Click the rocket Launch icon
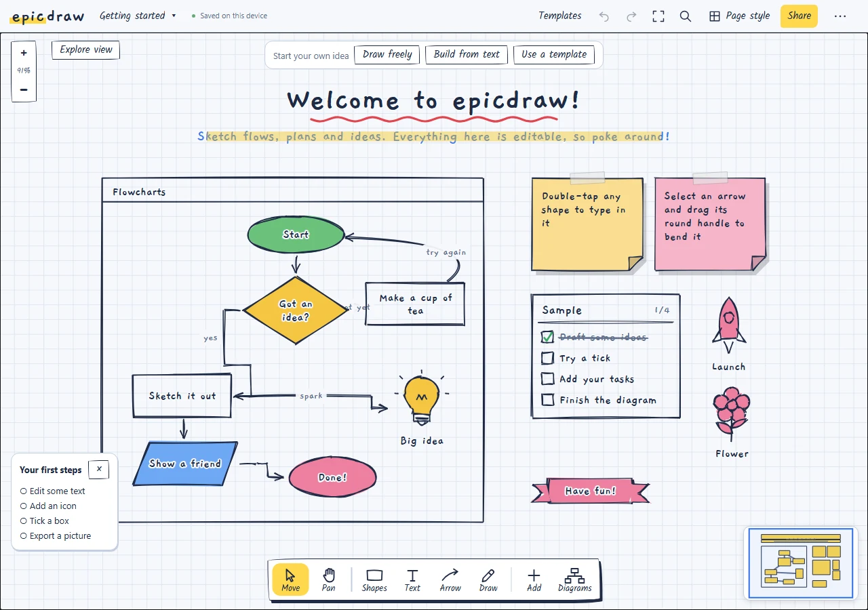868x610 pixels. (x=729, y=325)
